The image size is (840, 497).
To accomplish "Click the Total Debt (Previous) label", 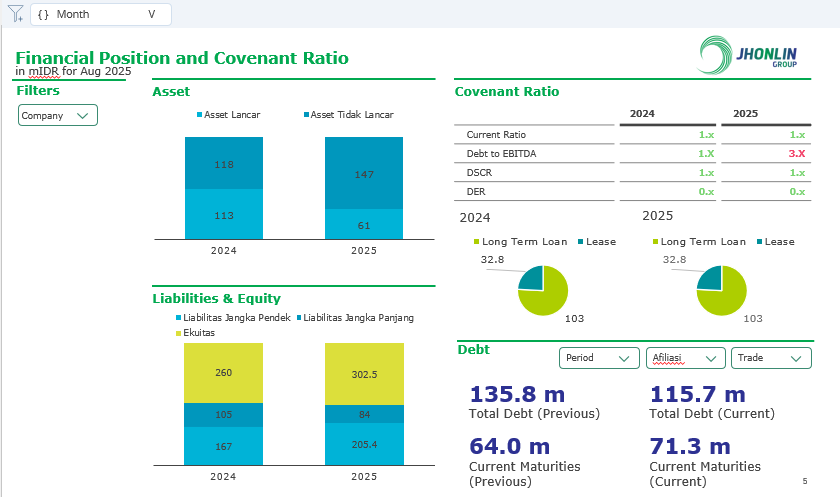I will pyautogui.click(x=535, y=414).
